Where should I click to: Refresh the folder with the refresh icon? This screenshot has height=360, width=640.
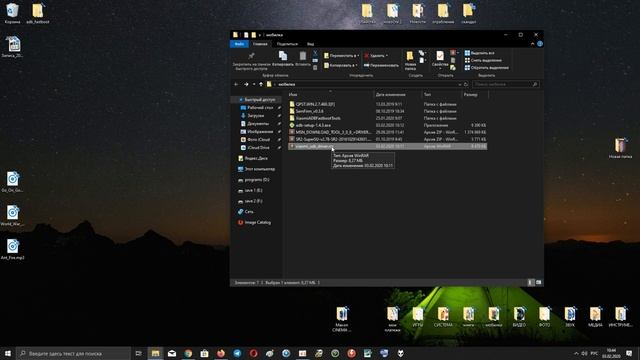pos(466,84)
